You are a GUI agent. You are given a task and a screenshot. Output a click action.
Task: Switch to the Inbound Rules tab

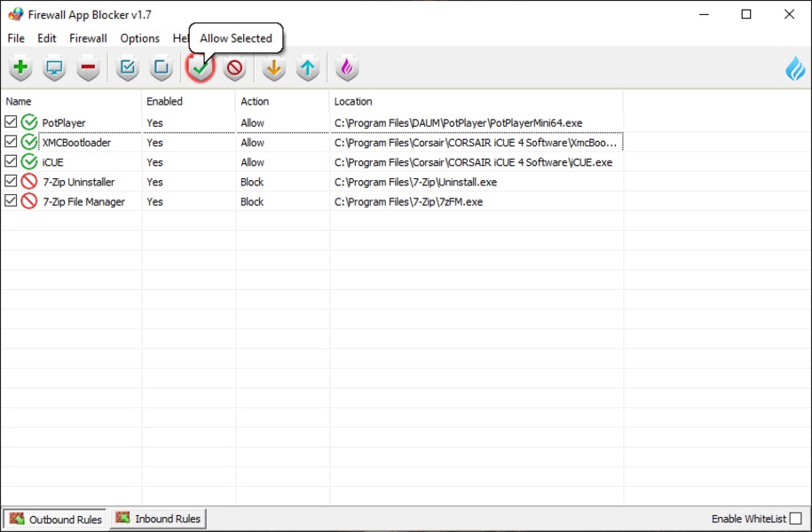[x=158, y=519]
